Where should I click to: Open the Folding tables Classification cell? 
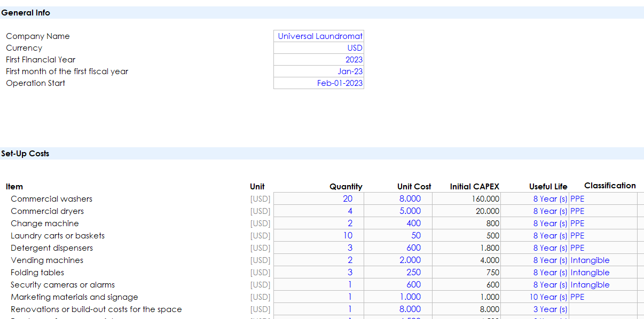click(x=602, y=273)
